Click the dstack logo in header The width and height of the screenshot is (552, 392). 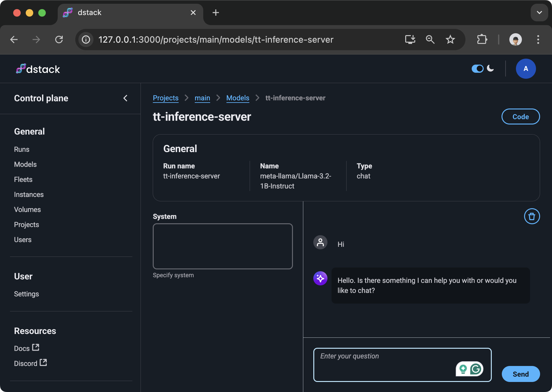pyautogui.click(x=38, y=69)
